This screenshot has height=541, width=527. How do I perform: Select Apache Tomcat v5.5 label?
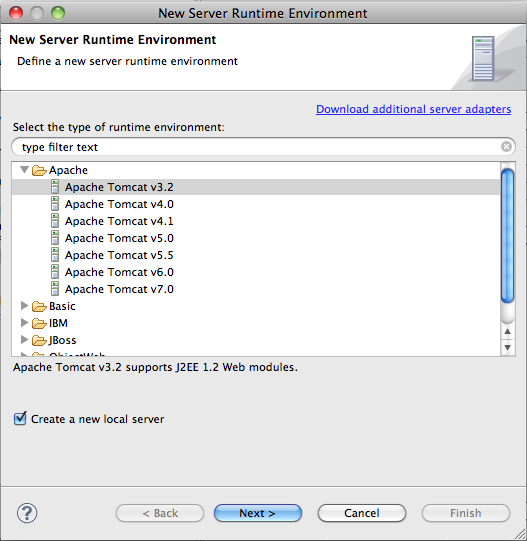coord(119,255)
